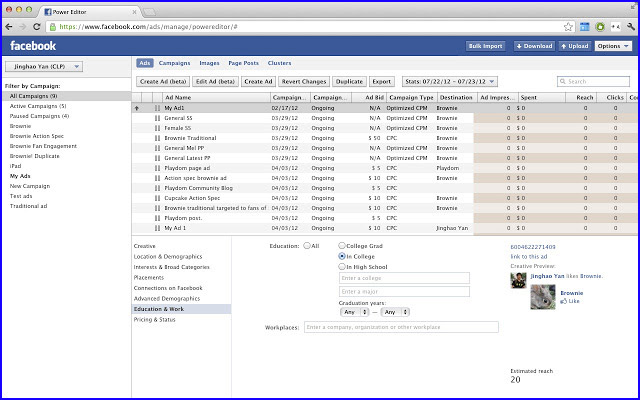Select the All education radio button
The height and width of the screenshot is (400, 640).
tap(307, 246)
